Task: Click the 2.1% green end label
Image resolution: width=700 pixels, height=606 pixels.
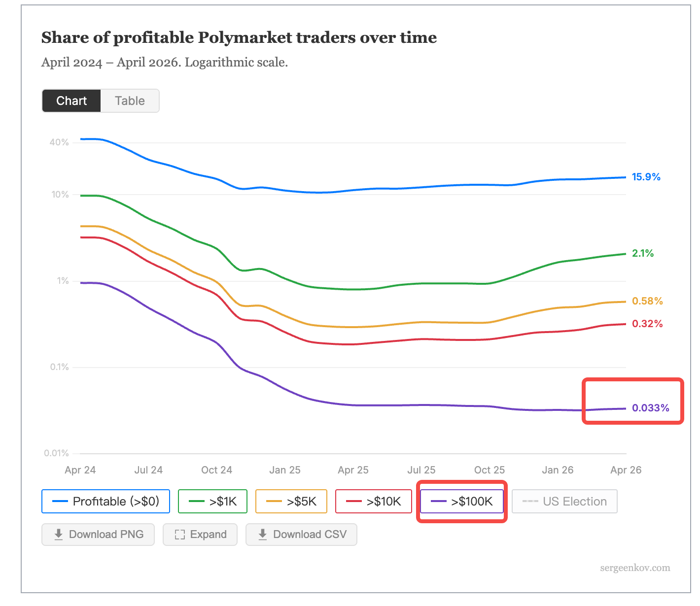Action: tap(643, 253)
